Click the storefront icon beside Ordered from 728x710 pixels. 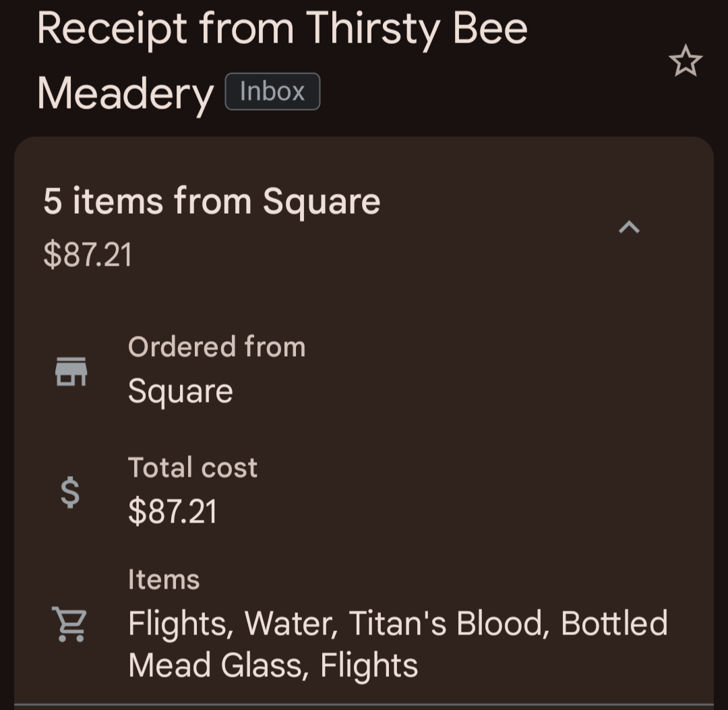tap(71, 371)
